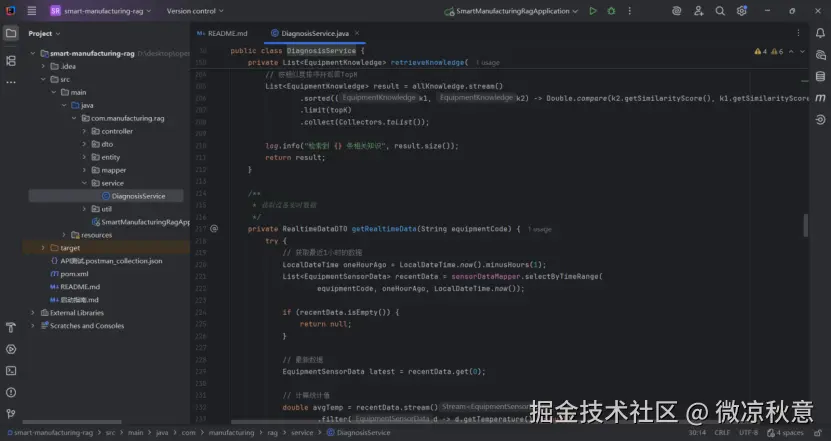
Task: Expand the .idea folder
Action: [43, 66]
